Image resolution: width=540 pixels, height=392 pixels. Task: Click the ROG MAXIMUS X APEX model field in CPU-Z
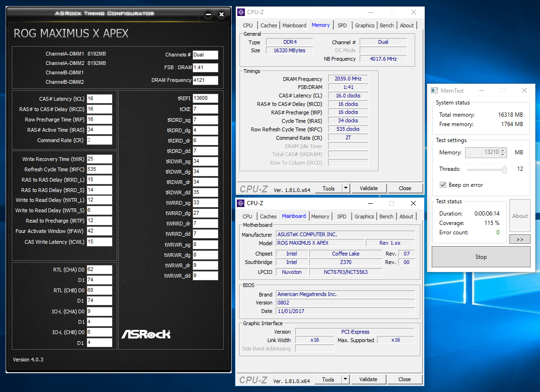click(320, 243)
